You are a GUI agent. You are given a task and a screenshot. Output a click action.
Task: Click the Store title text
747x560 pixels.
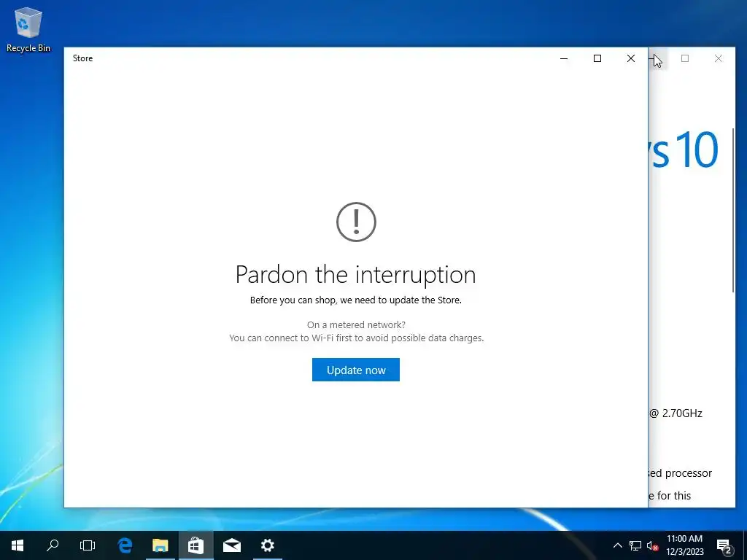pos(83,58)
